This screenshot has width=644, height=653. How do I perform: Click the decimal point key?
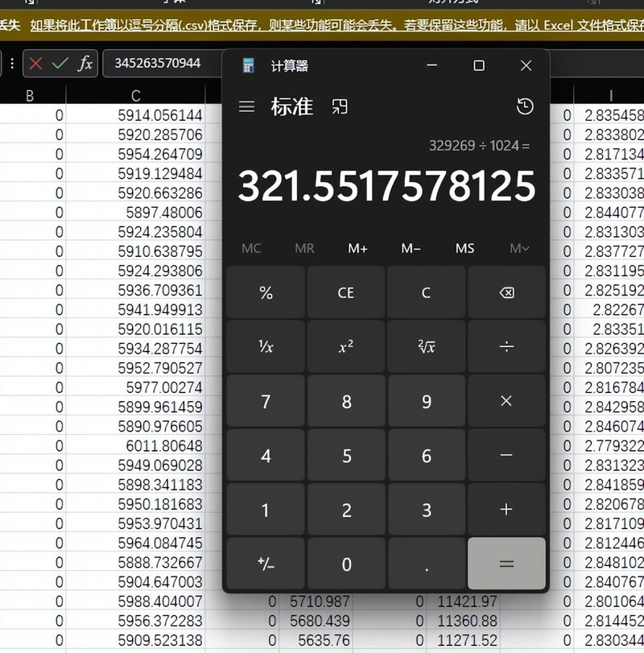coord(426,564)
